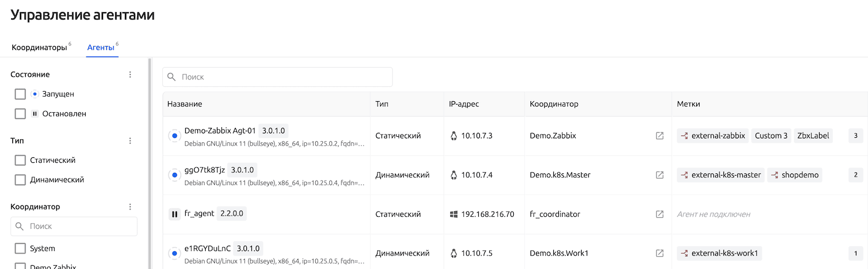The height and width of the screenshot is (269, 868).
Task: Select the Агенты tab
Action: 101,48
